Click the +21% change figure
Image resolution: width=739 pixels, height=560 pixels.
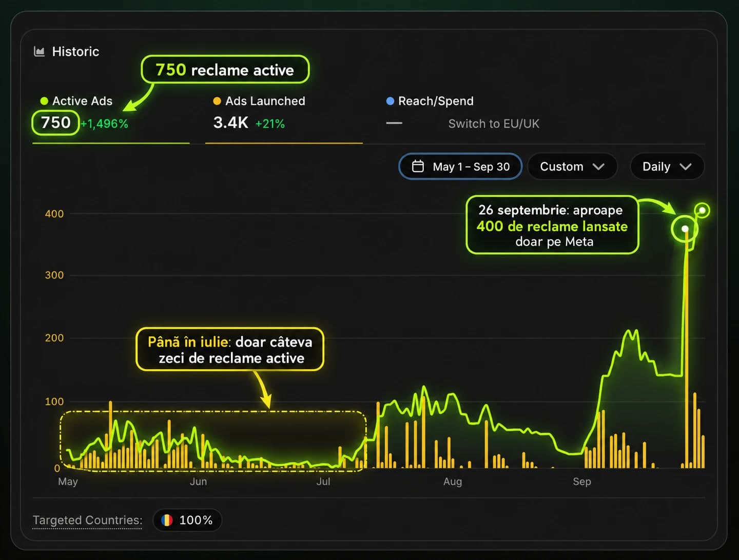[270, 124]
